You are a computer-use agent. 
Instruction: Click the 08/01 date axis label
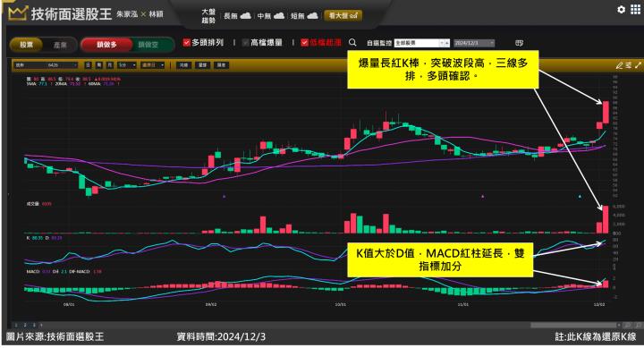pos(69,304)
